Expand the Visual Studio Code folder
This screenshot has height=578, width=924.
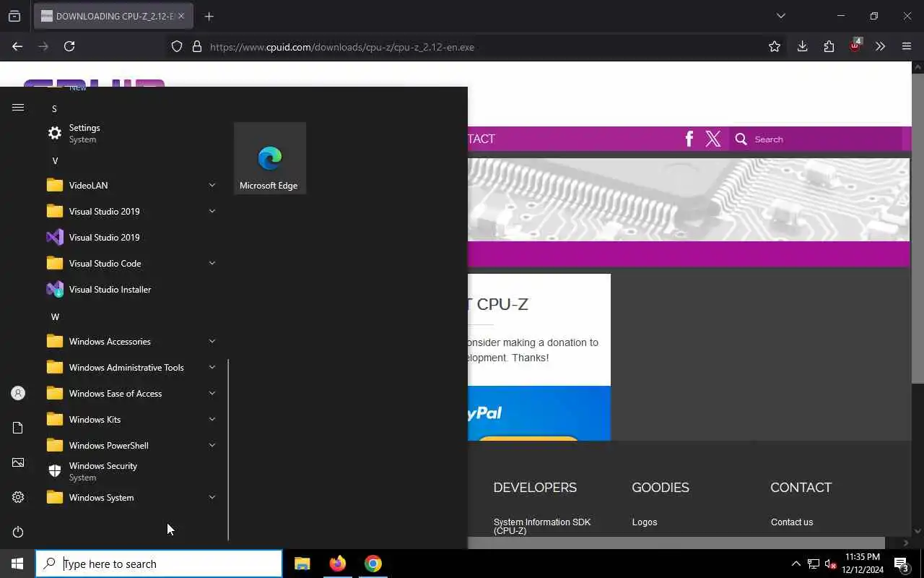coord(130,263)
